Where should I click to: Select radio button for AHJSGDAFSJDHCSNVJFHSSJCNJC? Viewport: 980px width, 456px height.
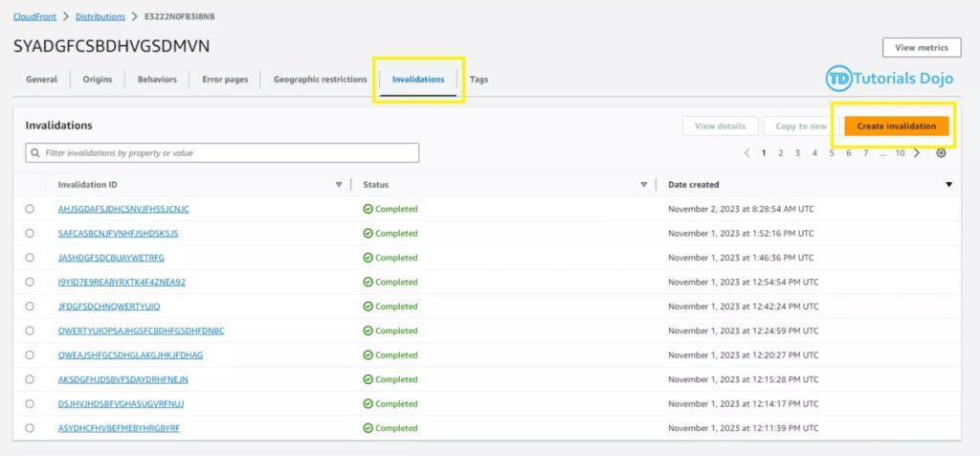point(30,209)
